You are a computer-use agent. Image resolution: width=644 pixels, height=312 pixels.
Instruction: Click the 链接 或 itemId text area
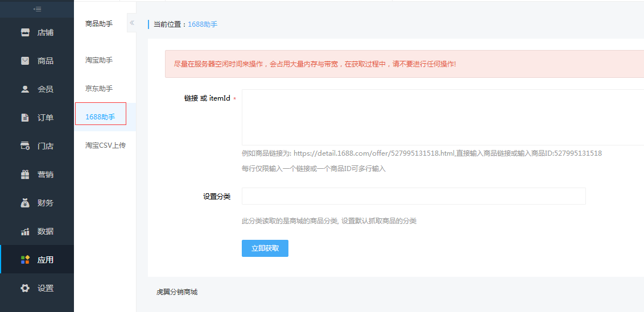pos(443,118)
